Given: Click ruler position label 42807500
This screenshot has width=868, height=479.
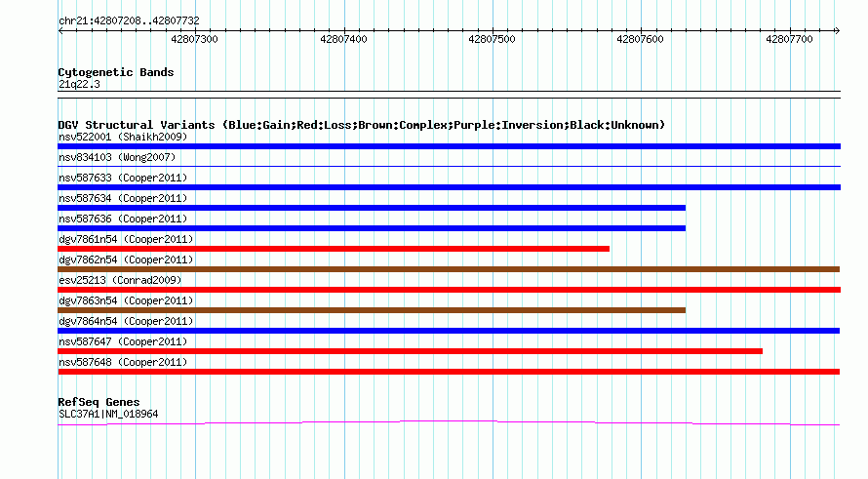Looking at the screenshot, I should [492, 39].
